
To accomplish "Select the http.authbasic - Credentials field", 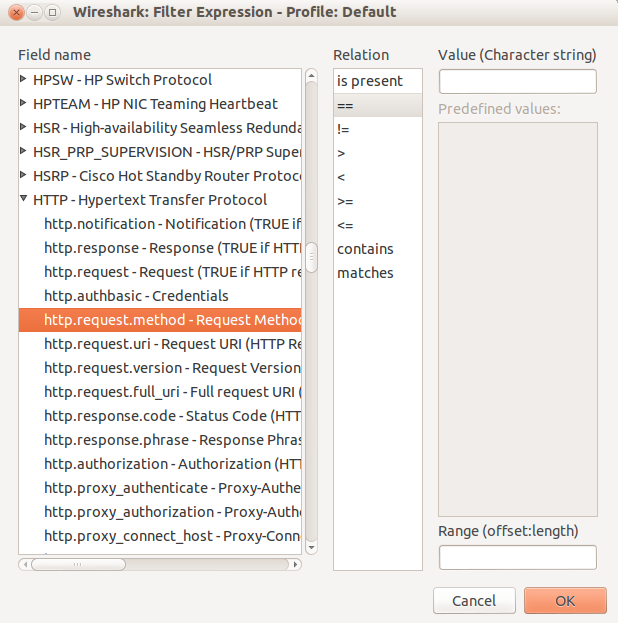I will [x=160, y=296].
